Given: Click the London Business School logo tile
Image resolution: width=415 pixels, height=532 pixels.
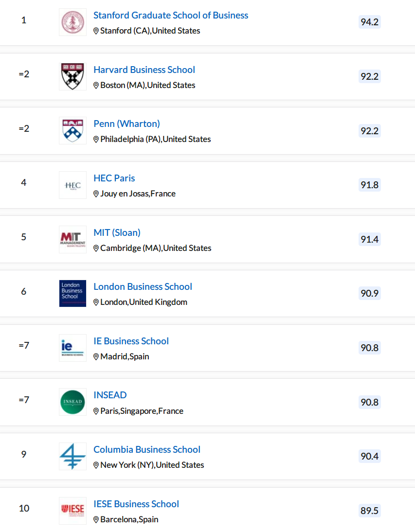Looking at the screenshot, I should [72, 294].
